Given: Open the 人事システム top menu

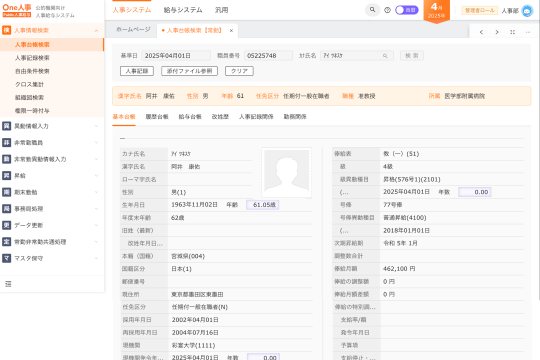Looking at the screenshot, I should point(132,10).
